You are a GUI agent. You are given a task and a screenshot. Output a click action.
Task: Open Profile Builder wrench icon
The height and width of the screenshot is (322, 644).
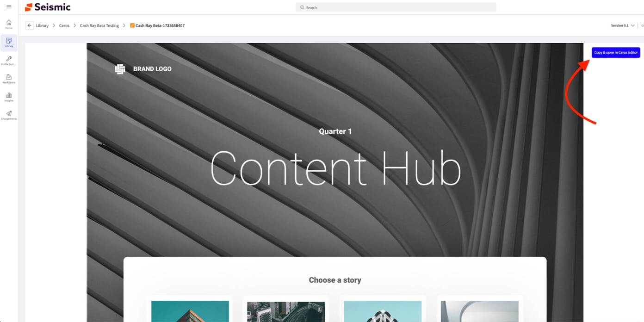point(9,61)
